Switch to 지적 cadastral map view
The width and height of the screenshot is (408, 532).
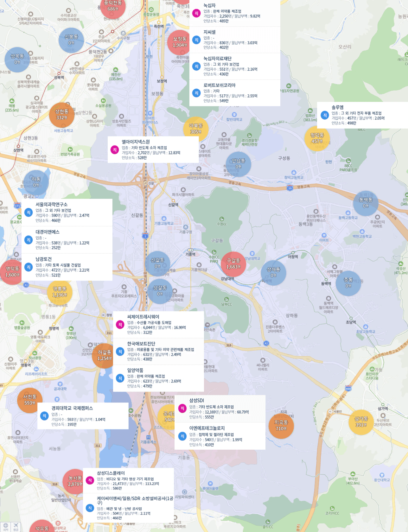pos(5,527)
